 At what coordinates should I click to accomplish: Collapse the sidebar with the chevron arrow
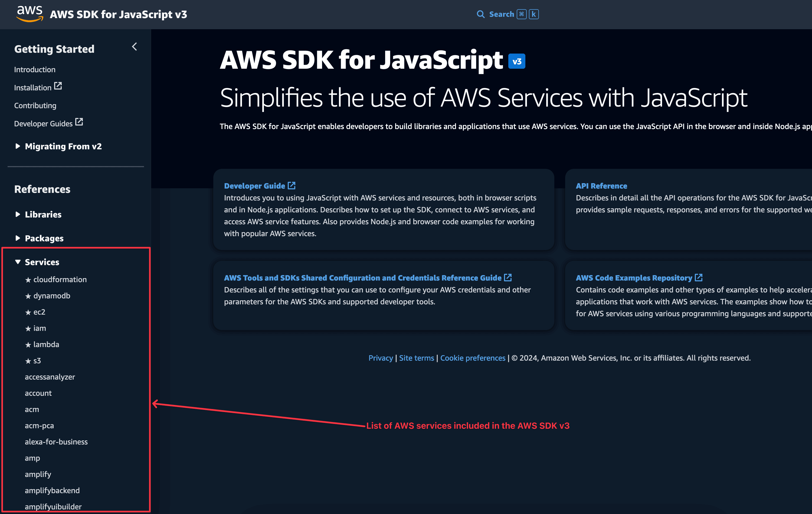pyautogui.click(x=134, y=47)
